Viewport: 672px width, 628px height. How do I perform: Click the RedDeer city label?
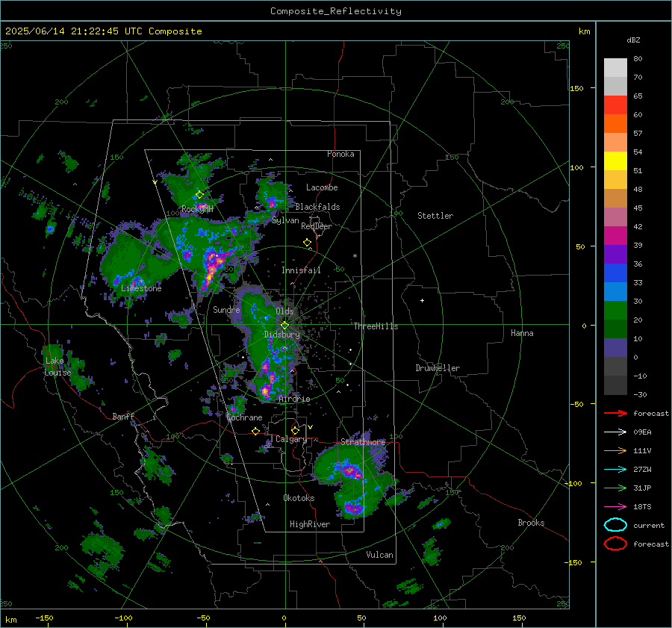click(317, 226)
